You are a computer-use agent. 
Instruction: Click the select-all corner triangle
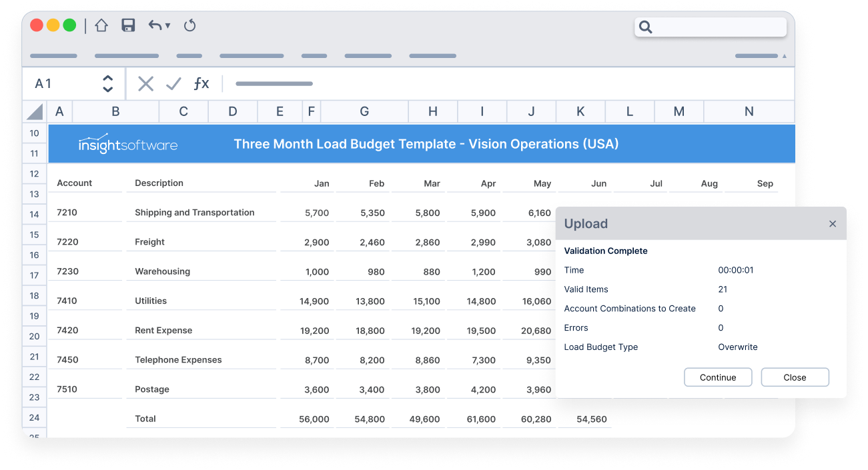(35, 111)
